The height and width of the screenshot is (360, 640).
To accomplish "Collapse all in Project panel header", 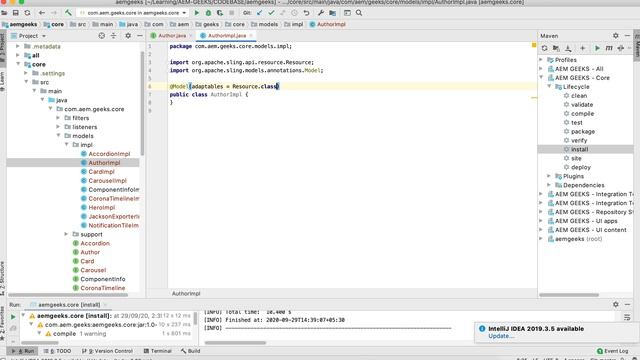I will [113, 36].
